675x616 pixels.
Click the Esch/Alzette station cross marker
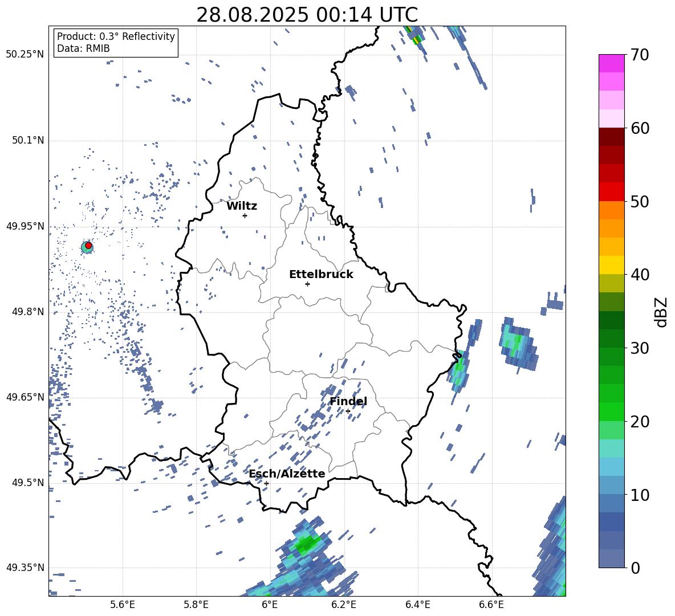266,483
